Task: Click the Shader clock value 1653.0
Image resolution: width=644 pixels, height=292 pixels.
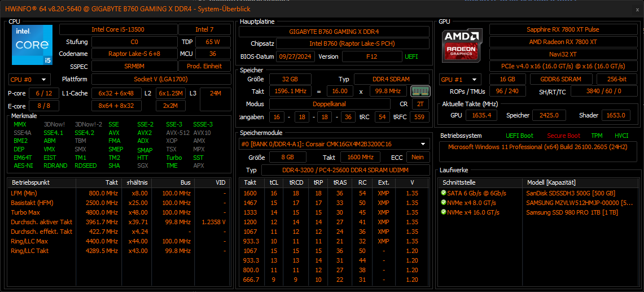Action: (616, 116)
